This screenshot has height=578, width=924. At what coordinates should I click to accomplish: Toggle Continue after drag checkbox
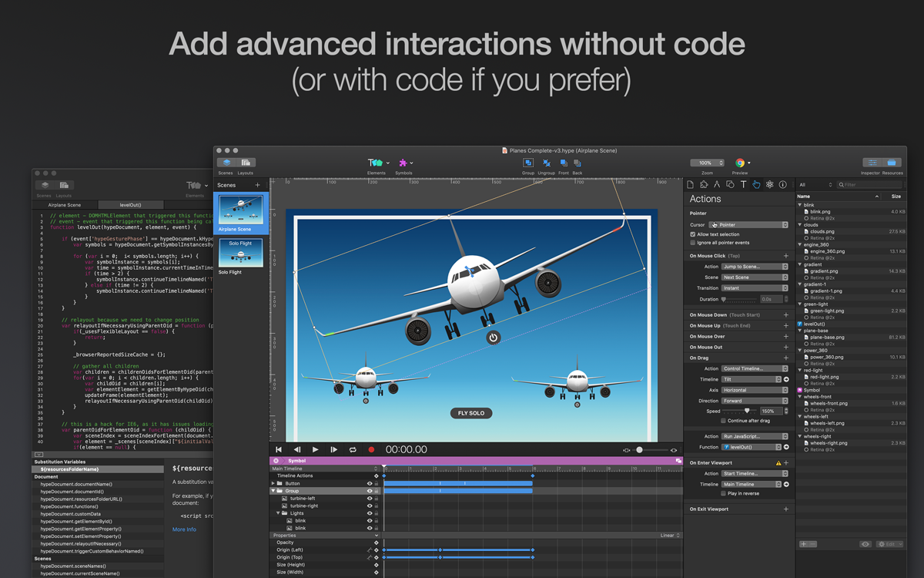click(723, 421)
